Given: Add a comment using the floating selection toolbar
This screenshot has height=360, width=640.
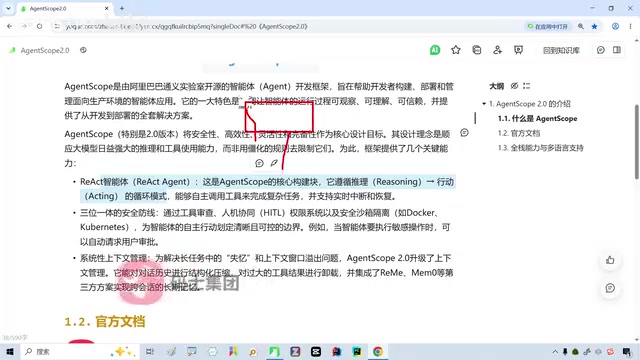Looking at the screenshot, I should pyautogui.click(x=259, y=163).
